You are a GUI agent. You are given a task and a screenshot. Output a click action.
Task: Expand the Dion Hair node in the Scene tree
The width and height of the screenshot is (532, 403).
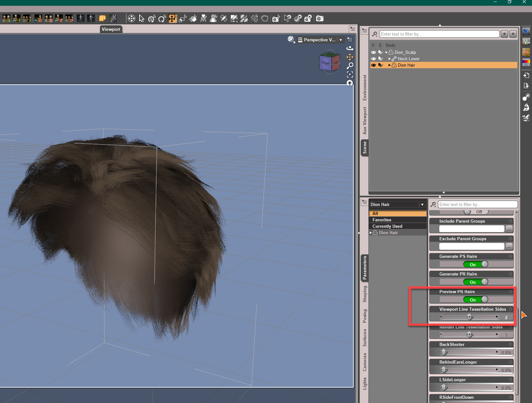(390, 65)
